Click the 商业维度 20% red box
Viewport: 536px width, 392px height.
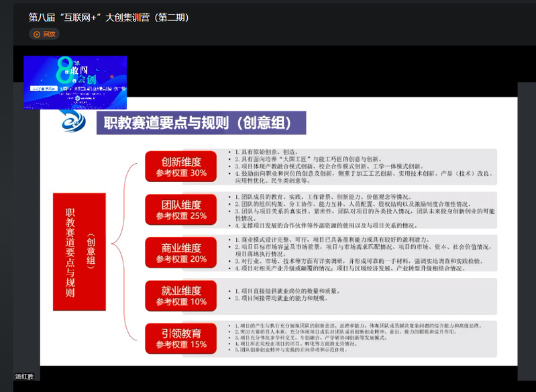181,252
